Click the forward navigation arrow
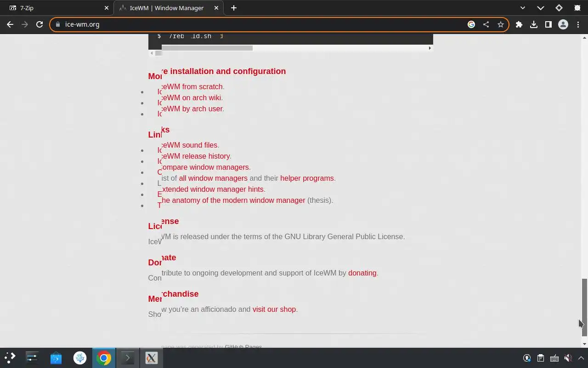Image resolution: width=588 pixels, height=368 pixels. click(25, 24)
